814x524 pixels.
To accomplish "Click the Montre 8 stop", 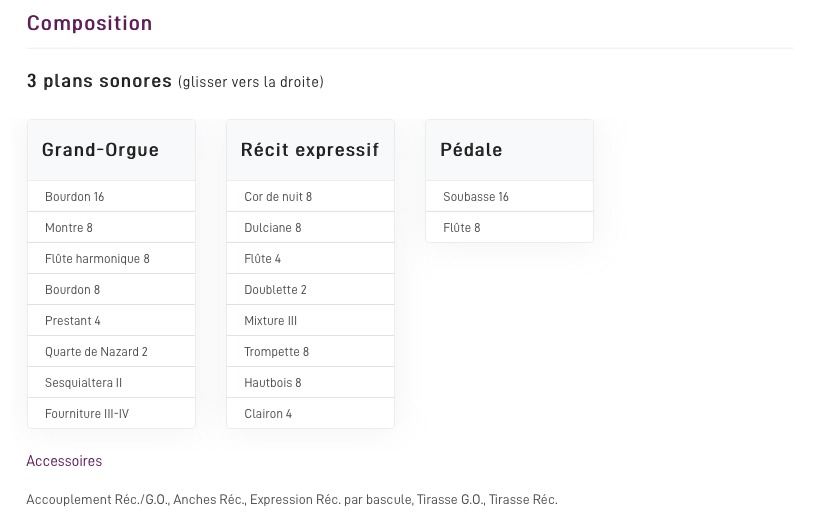I will point(69,228).
